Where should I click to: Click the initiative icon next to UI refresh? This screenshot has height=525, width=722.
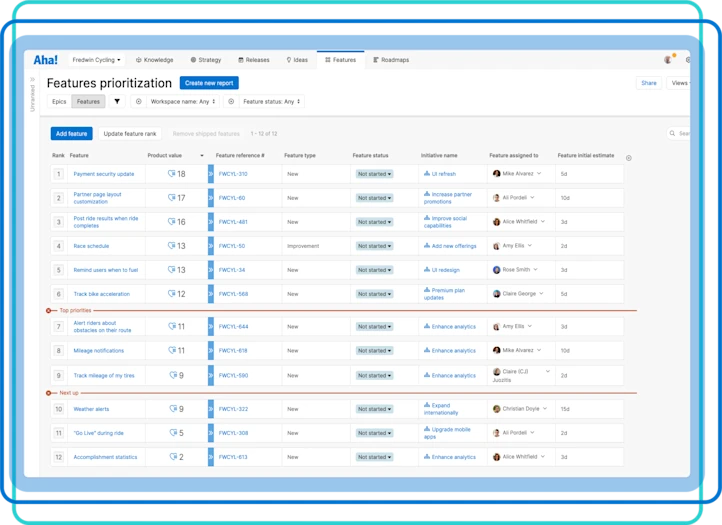pyautogui.click(x=427, y=174)
